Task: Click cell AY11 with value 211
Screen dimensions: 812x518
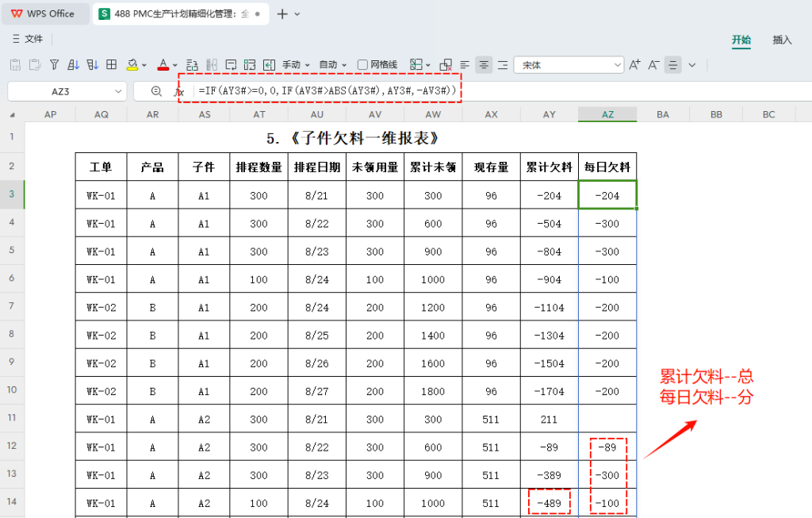Action: [550, 419]
